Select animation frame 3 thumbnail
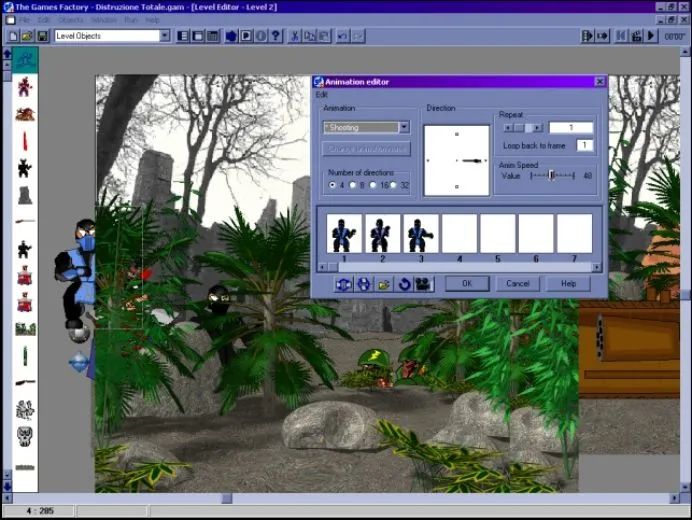Screen dimensions: 692x520 pyautogui.click(x=421, y=234)
